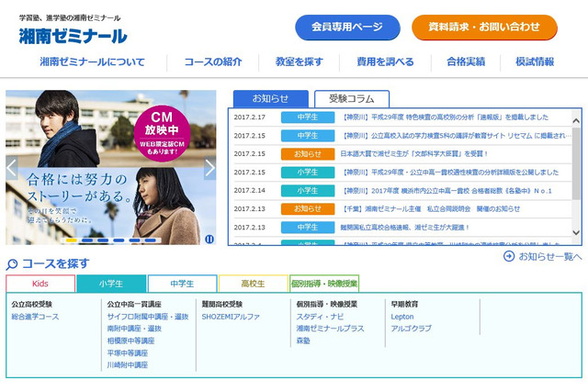Screen dimensions: 588x391
Task: Click お知らせ tag on 日本語大賞 row
Action: [308, 154]
